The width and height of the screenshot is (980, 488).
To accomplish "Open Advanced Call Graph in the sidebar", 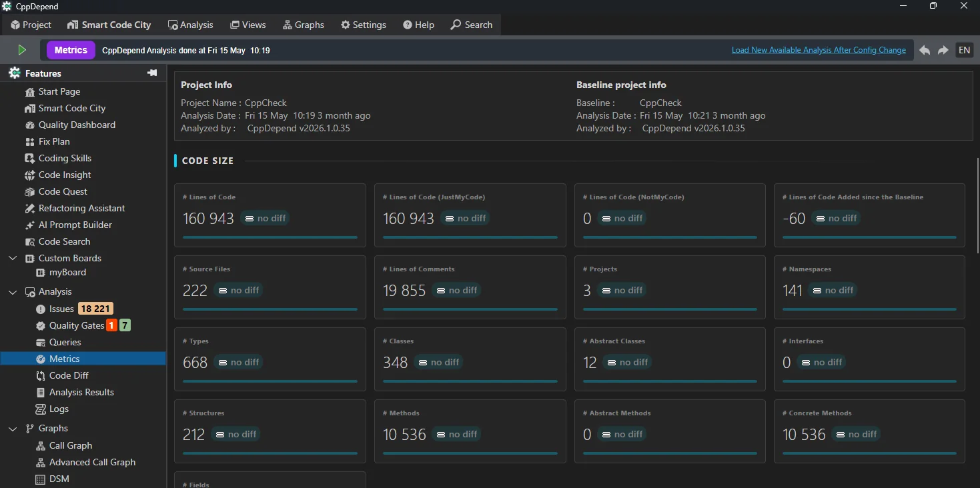I will [x=92, y=462].
